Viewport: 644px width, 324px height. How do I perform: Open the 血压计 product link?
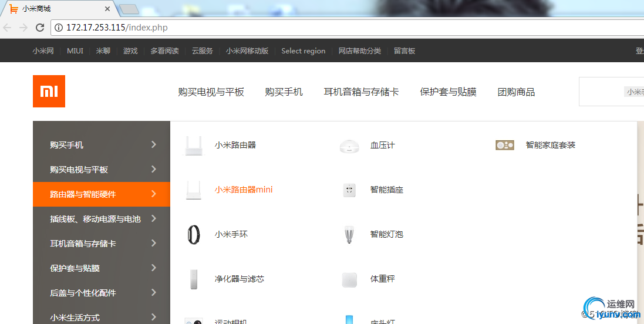382,145
